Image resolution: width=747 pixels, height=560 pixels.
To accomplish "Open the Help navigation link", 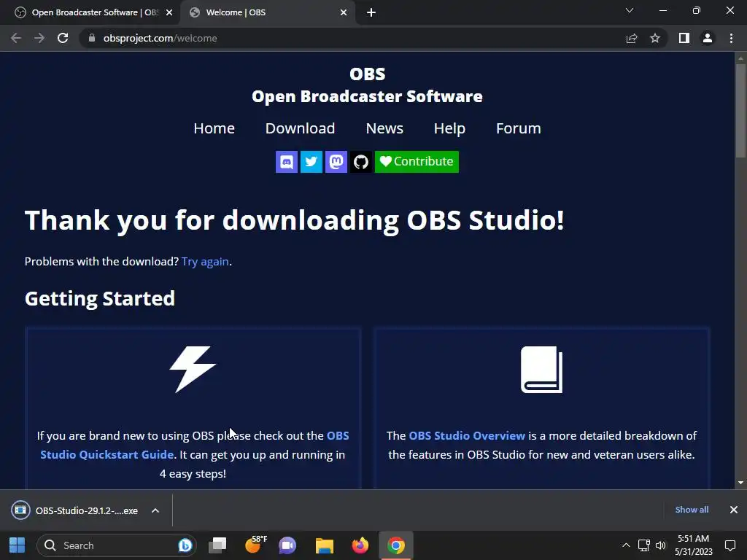I will click(449, 128).
